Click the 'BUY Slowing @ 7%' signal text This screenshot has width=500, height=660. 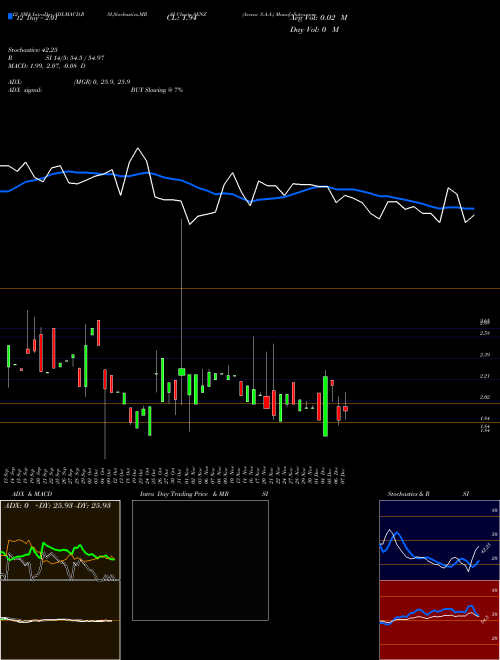[157, 90]
